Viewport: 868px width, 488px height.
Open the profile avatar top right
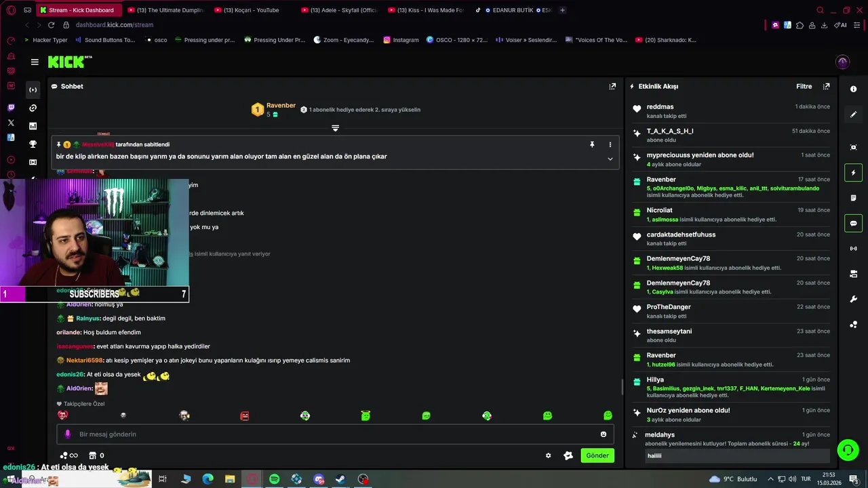click(843, 62)
